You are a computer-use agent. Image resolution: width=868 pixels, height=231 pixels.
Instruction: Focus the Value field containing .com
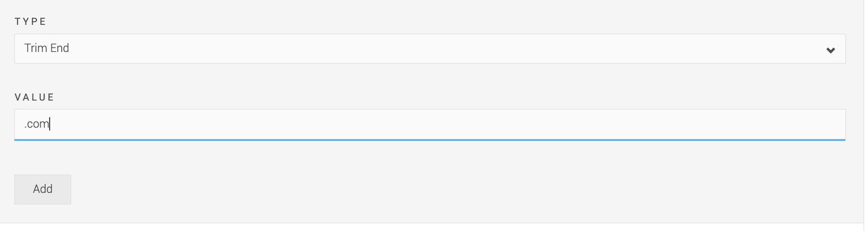pyautogui.click(x=430, y=124)
